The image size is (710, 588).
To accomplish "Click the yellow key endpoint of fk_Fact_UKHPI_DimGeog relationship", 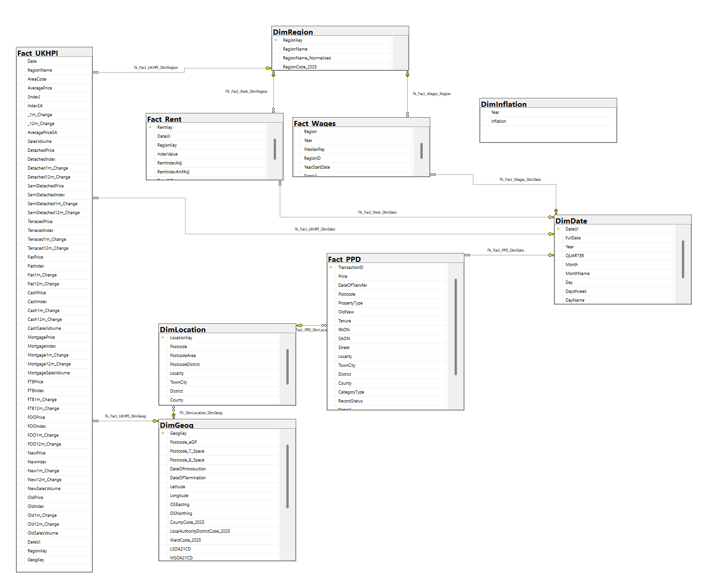I will click(155, 421).
